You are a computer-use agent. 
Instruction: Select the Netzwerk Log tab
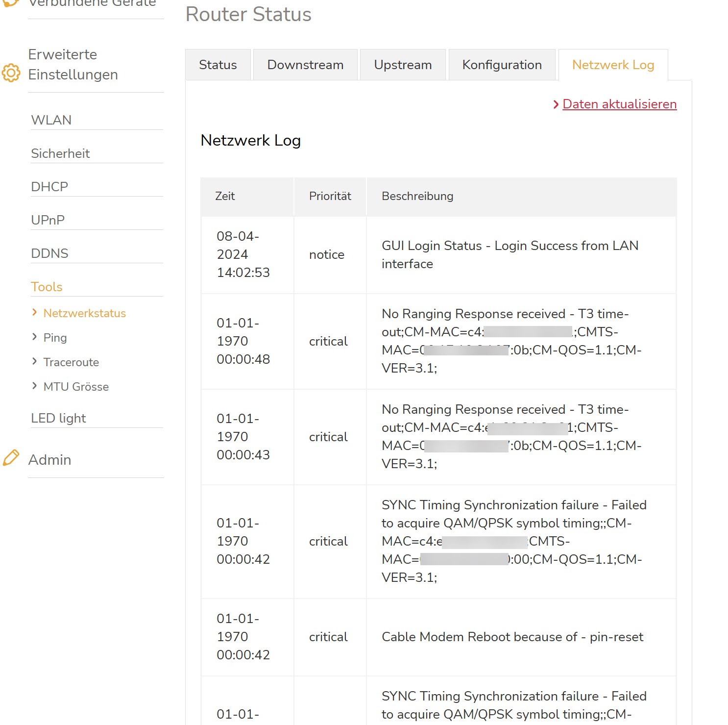pyautogui.click(x=613, y=65)
